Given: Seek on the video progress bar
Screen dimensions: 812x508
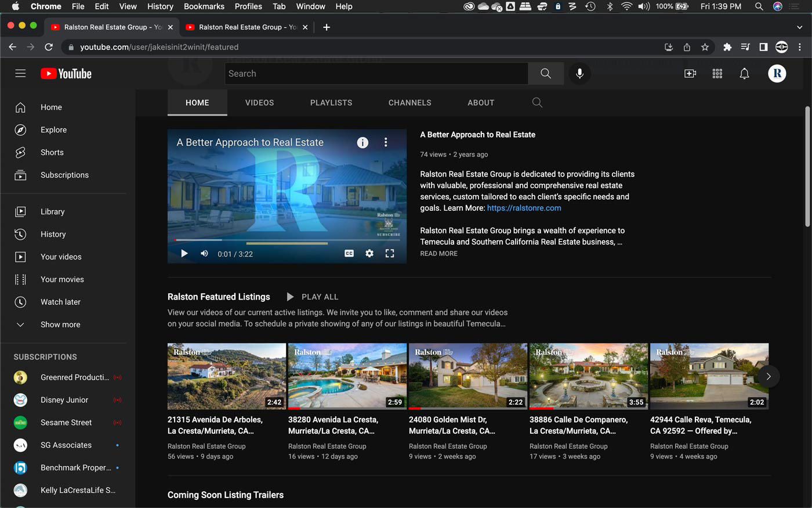Looking at the screenshot, I should 287,240.
